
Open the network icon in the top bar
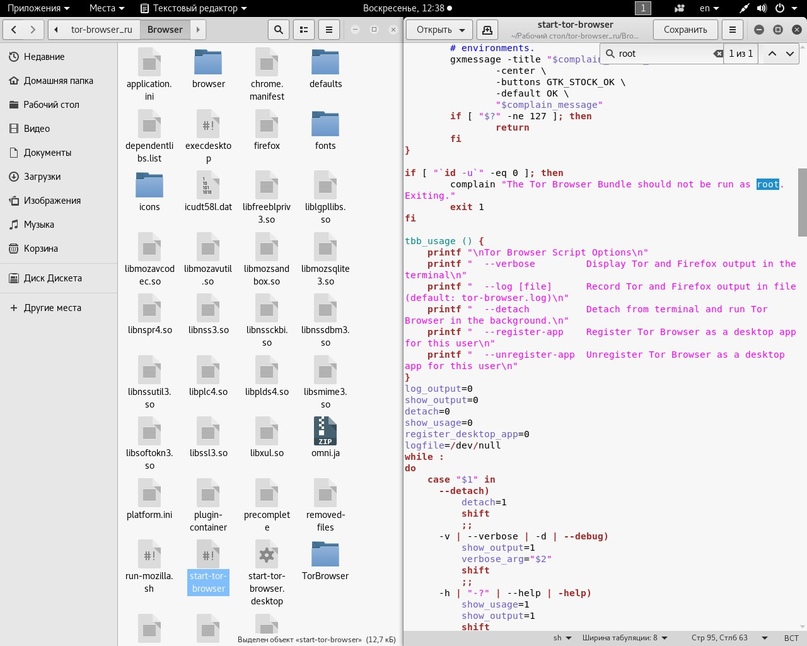(744, 8)
